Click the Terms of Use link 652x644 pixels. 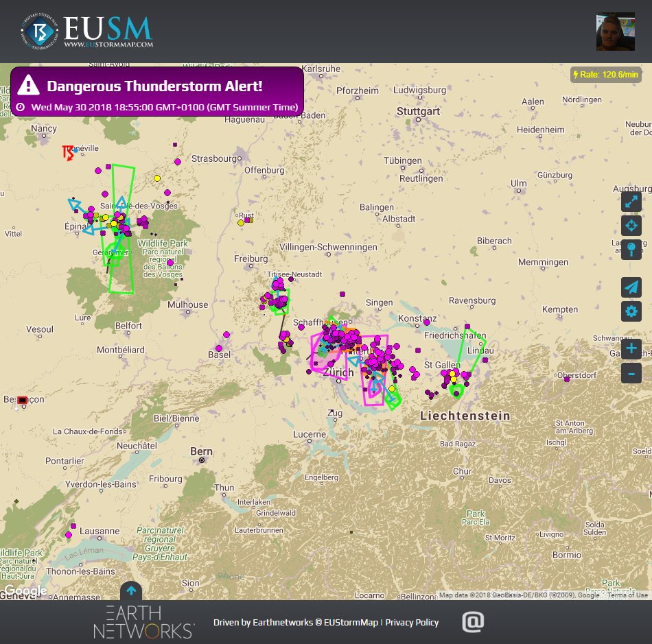point(627,595)
